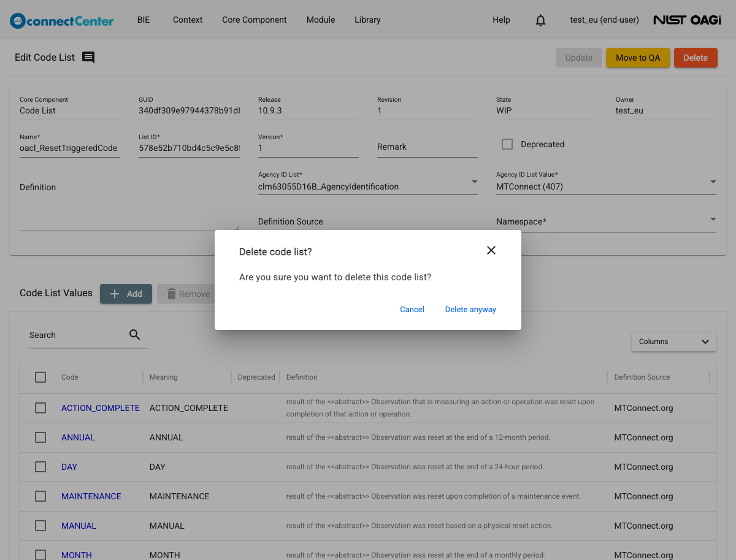736x560 pixels.
Task: Click the Remark input field
Action: click(427, 147)
